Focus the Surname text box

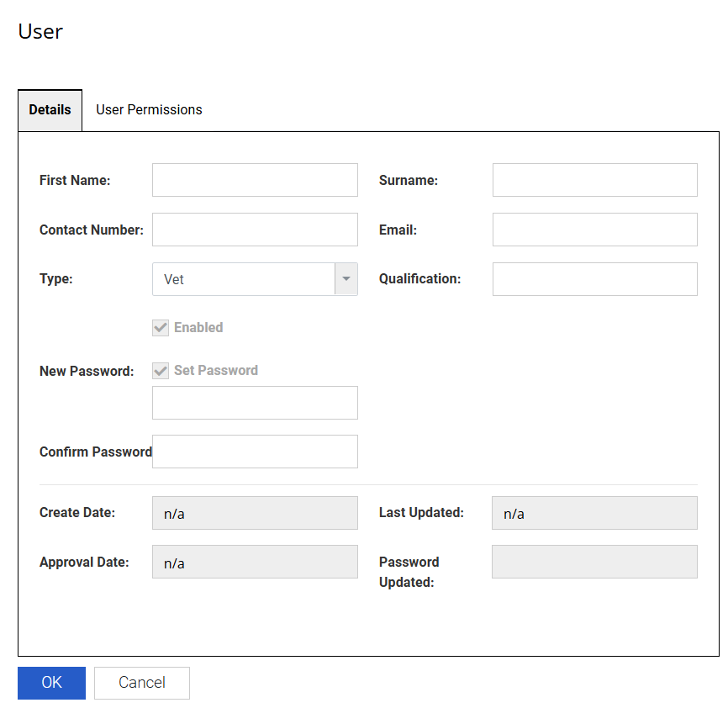click(594, 180)
